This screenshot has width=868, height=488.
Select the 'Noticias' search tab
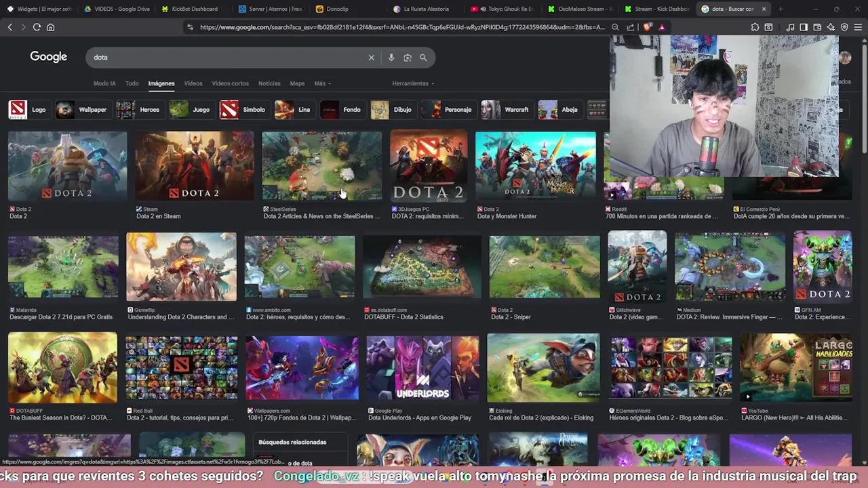point(269,83)
